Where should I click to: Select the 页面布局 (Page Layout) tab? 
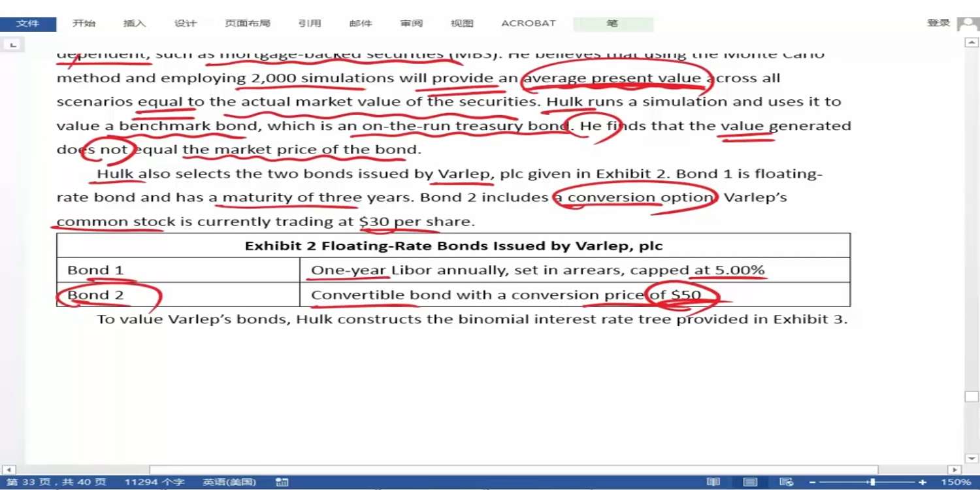(247, 24)
